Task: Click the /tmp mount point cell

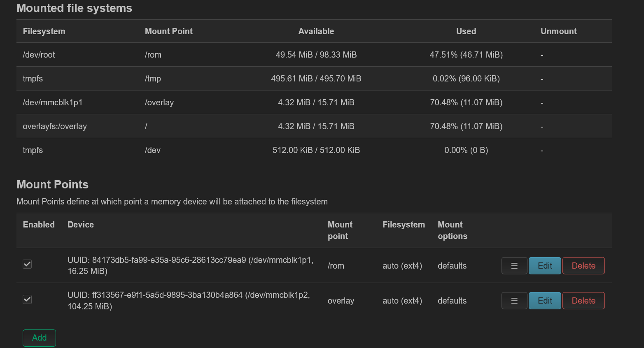Action: click(153, 79)
